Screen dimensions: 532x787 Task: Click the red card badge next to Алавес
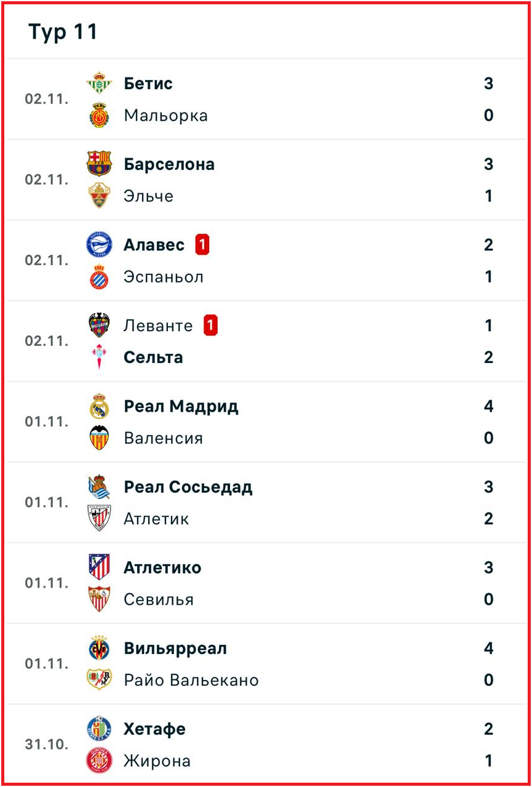[202, 245]
